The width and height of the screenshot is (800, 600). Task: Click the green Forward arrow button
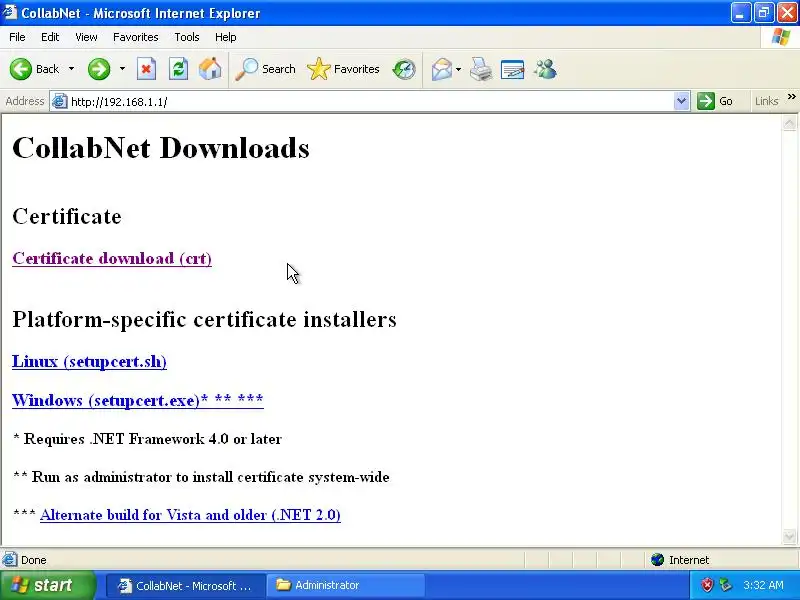(99, 69)
